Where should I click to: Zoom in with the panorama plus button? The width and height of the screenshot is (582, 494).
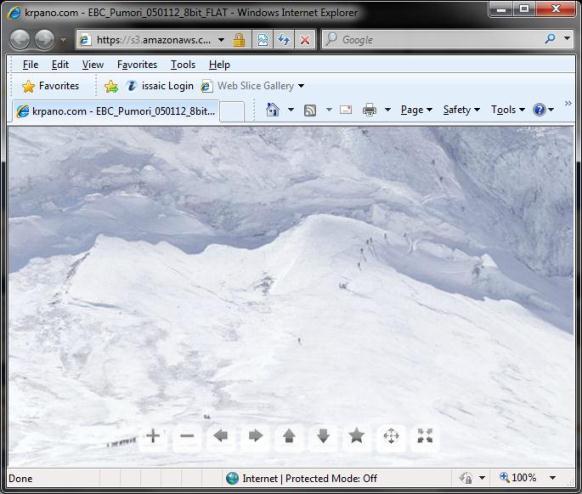pyautogui.click(x=153, y=436)
